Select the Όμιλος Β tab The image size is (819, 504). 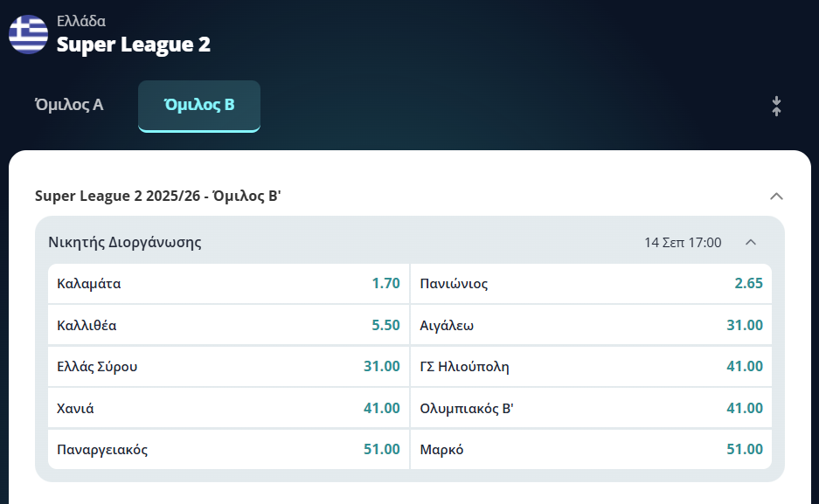click(199, 106)
